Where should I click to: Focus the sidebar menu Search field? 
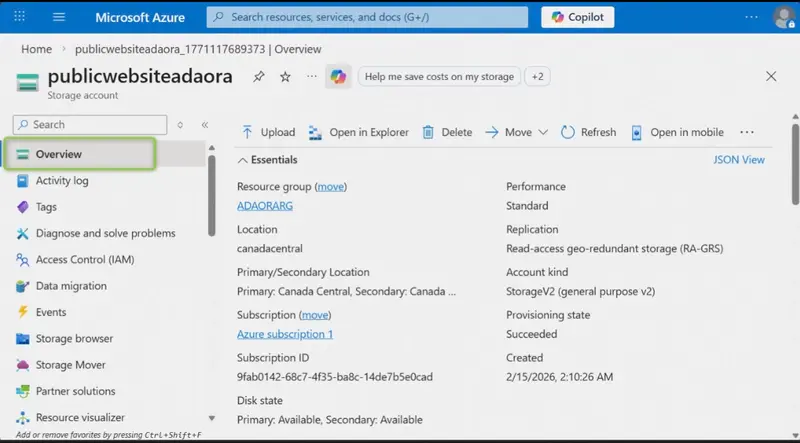90,125
